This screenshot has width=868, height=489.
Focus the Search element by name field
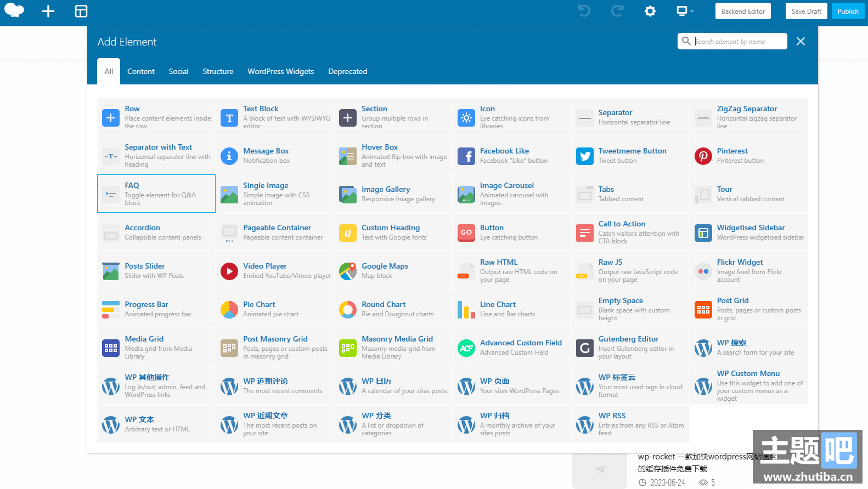click(x=732, y=41)
